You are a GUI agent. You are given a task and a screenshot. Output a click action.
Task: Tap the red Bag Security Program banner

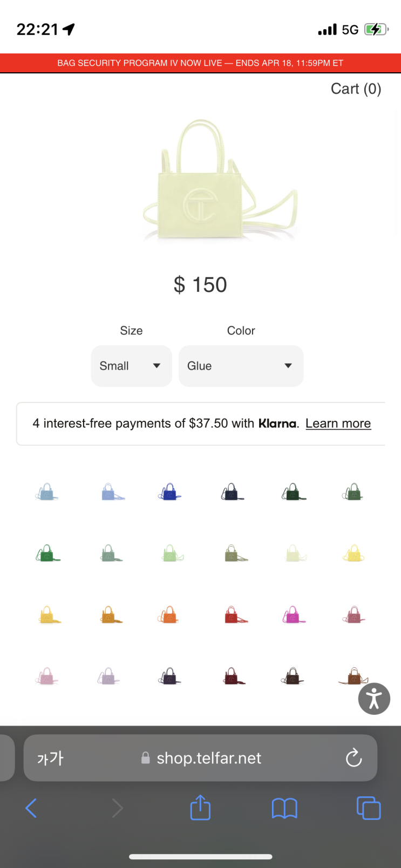200,63
